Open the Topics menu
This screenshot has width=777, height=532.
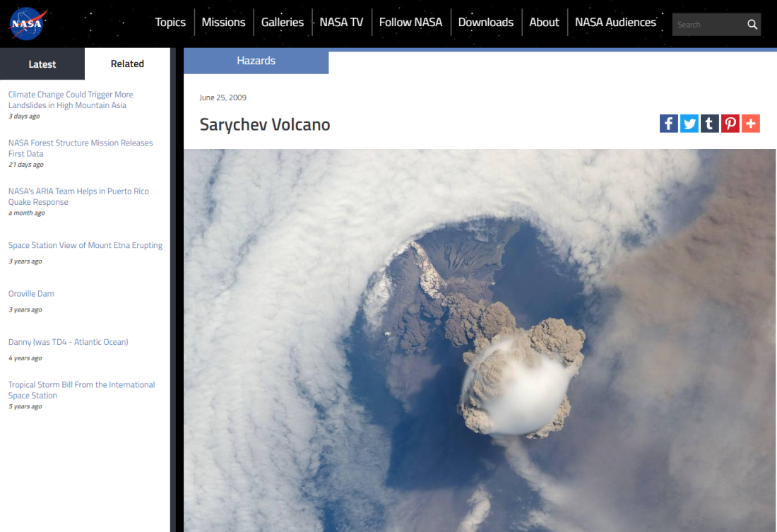pos(170,23)
